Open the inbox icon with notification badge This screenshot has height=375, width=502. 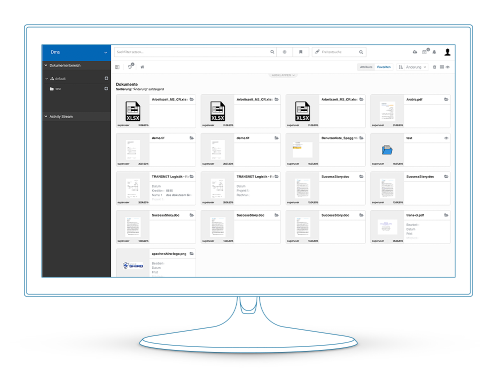425,52
